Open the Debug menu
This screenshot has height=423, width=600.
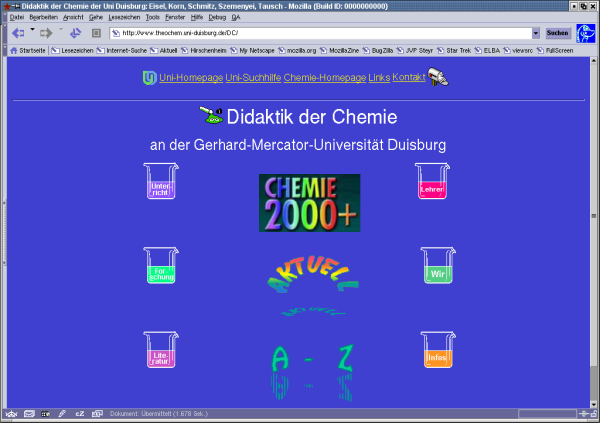coord(217,17)
